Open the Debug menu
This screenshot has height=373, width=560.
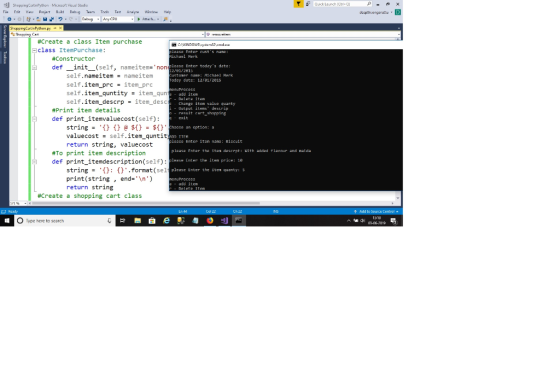click(75, 12)
